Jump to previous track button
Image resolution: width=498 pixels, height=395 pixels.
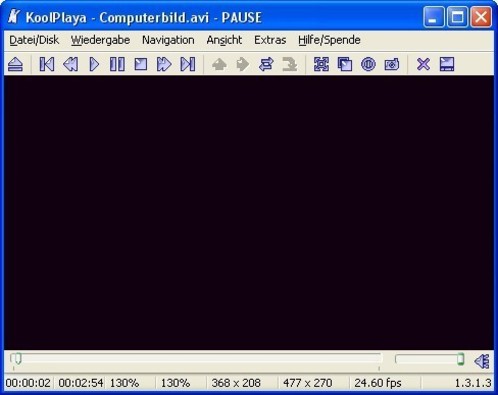point(47,64)
